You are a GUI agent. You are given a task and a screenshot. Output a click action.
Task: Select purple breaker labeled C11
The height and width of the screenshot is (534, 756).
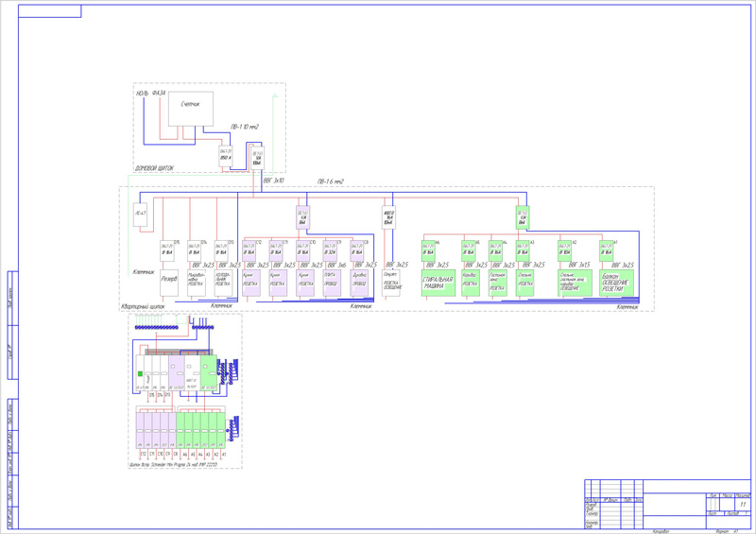click(x=276, y=250)
